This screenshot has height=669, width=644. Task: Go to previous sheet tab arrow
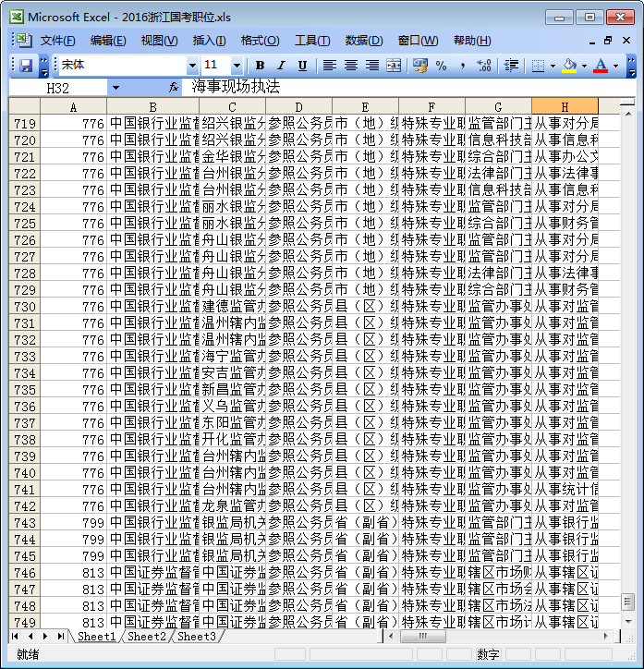(30, 636)
